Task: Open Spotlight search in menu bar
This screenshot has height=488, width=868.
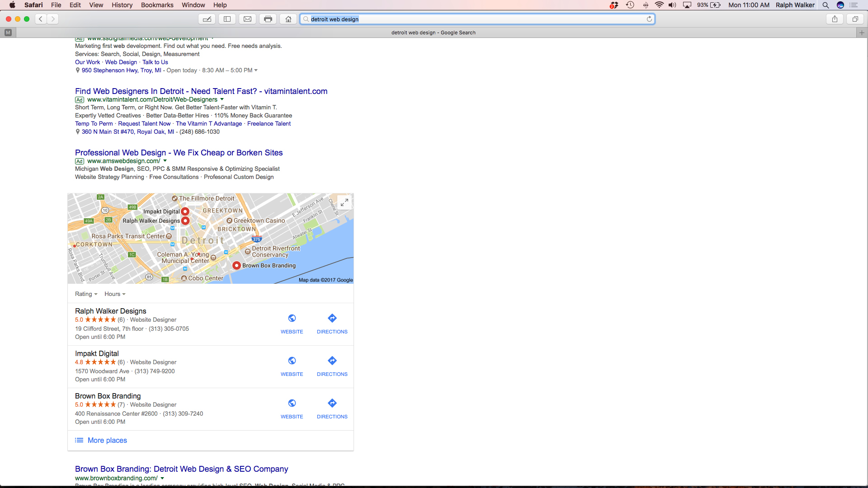Action: coord(826,5)
